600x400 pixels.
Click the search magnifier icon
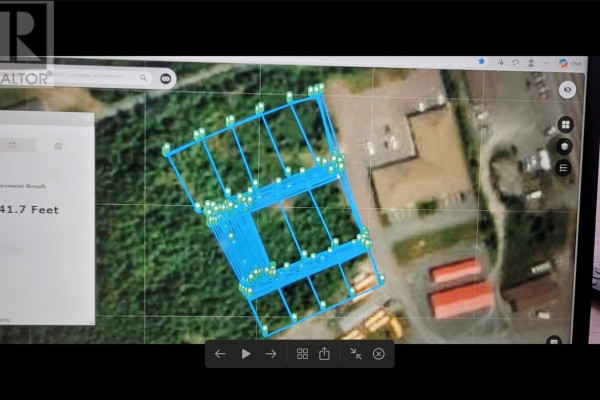click(143, 78)
